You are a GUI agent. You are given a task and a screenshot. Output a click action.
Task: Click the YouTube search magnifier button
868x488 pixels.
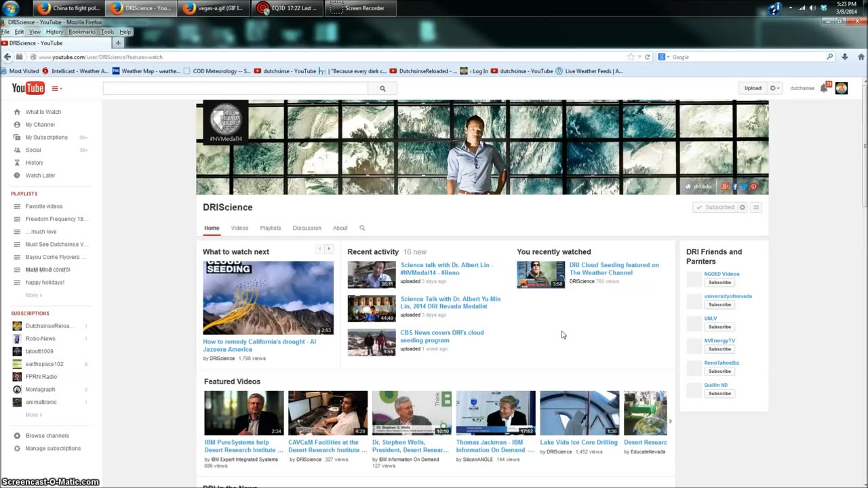[x=382, y=88]
